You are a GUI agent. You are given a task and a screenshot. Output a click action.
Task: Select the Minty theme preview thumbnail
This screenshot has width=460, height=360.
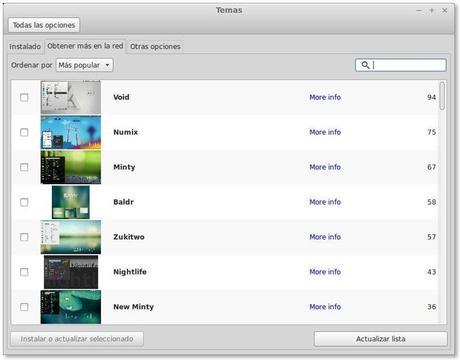click(71, 167)
